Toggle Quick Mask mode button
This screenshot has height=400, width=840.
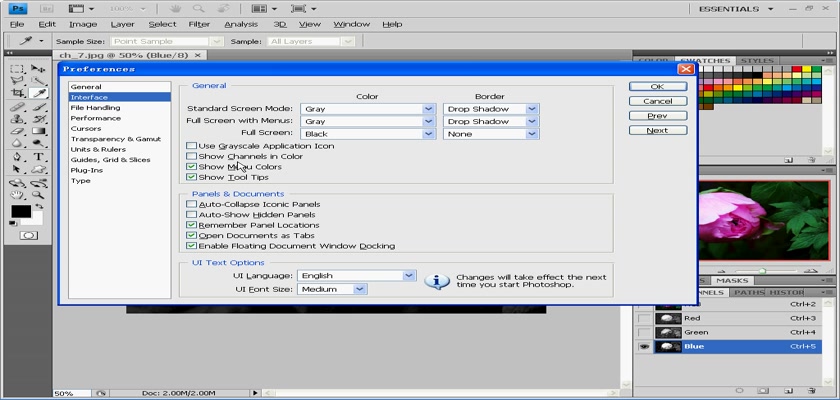(x=28, y=236)
